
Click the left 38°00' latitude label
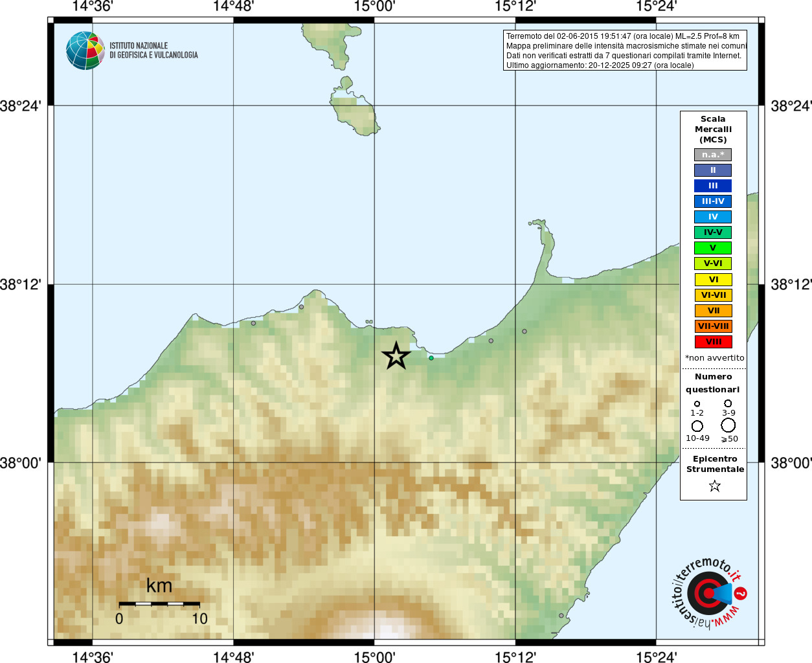[21, 463]
